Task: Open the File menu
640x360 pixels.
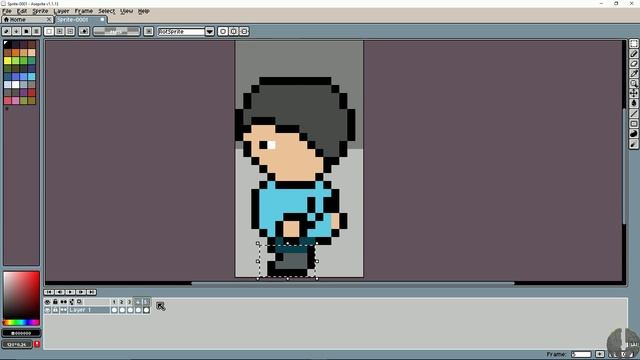Action: [7, 11]
